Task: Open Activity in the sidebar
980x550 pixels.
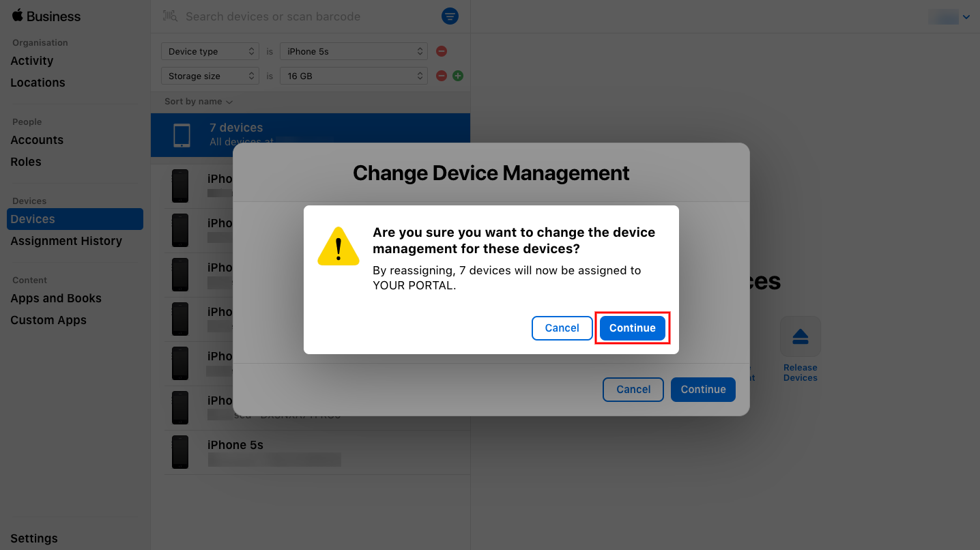Action: [32, 61]
